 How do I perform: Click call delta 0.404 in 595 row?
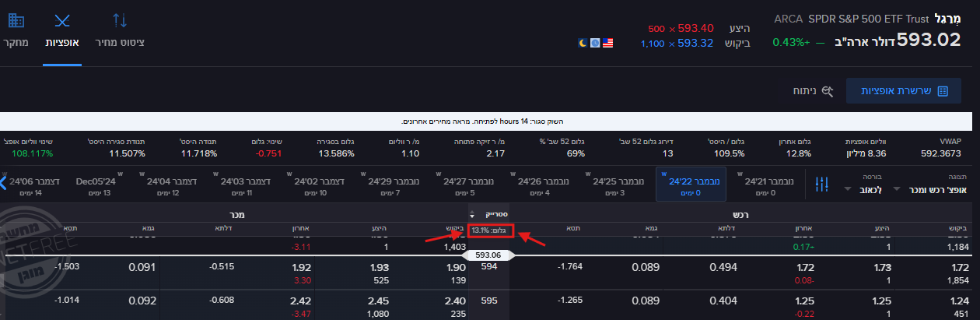[723, 301]
